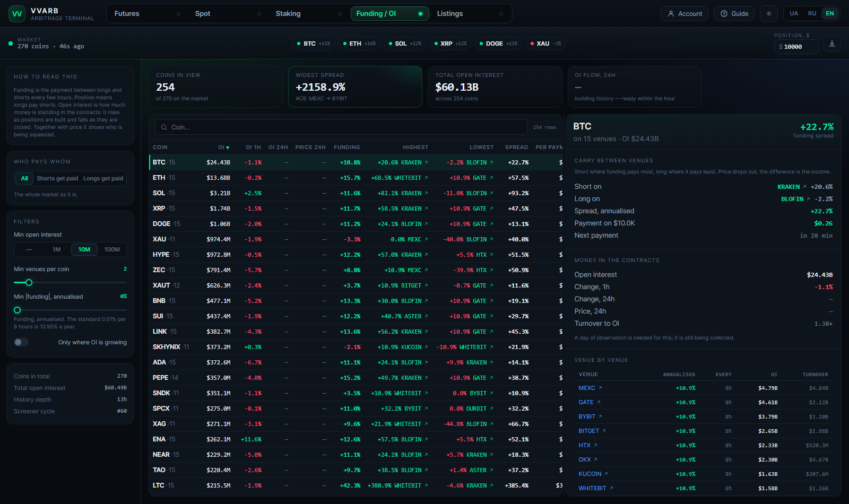Click the search magnifier icon in the Coin field
This screenshot has width=849, height=504.
coord(164,127)
